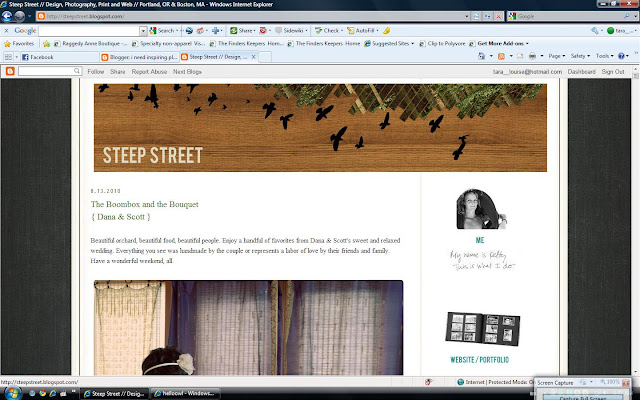The height and width of the screenshot is (400, 640).
Task: Click the ME profile portrait photo
Action: tap(481, 209)
